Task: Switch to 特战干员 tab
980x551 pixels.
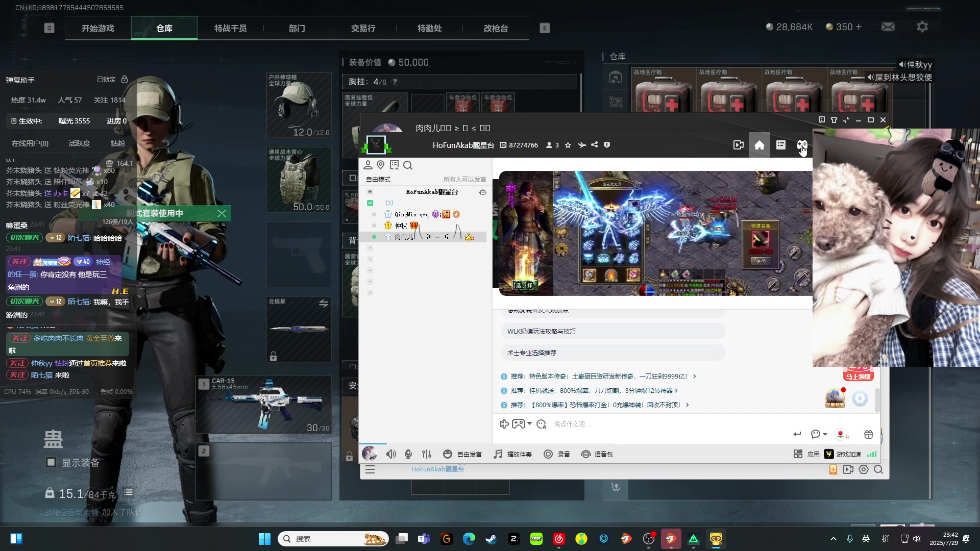Action: 231,29
